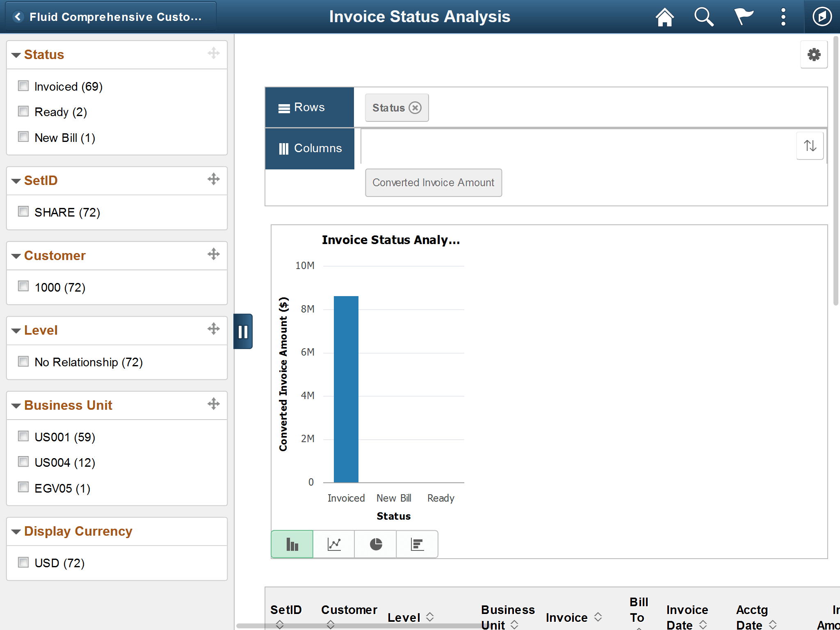Click the Search icon in the header
Screen dimensions: 840x630
pos(703,16)
